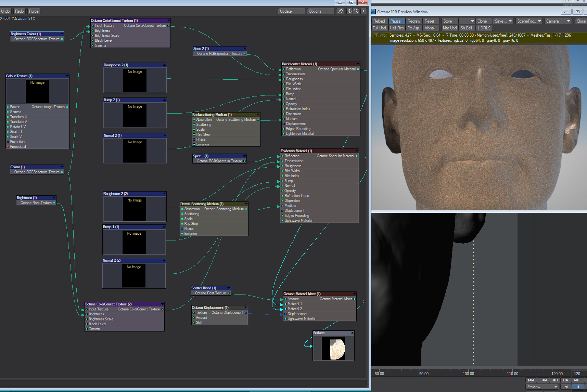Step forward one frame
587x392 pixels.
point(566,380)
